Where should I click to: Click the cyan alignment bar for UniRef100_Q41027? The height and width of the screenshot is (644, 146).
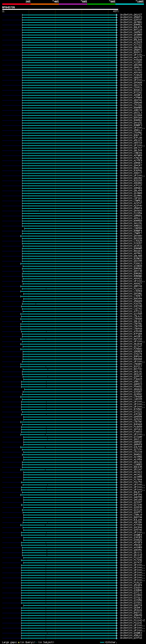click(x=70, y=15)
